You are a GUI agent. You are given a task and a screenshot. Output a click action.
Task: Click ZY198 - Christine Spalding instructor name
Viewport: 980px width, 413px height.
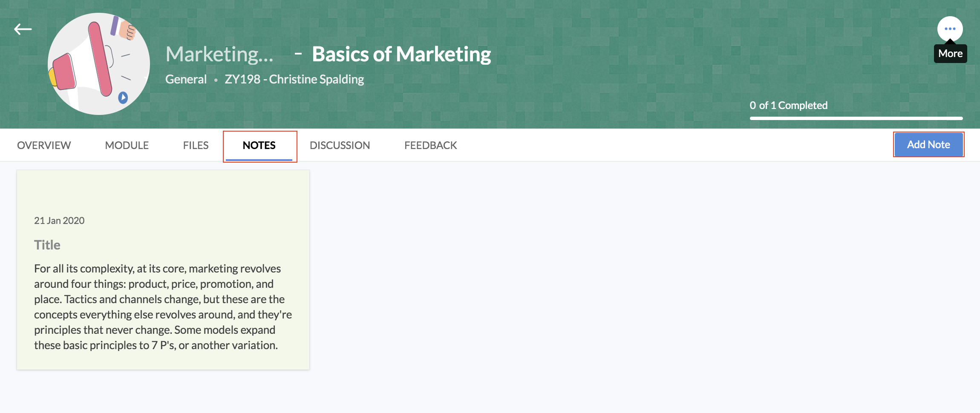[x=294, y=79]
